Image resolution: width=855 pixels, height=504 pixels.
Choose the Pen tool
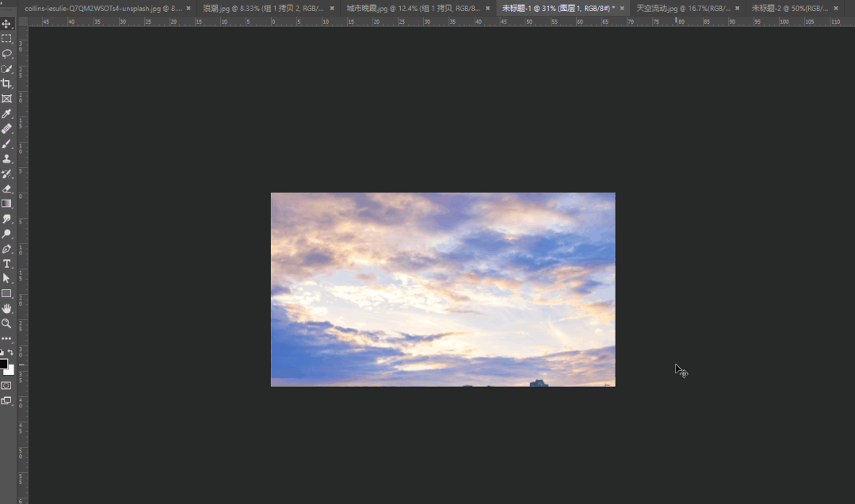click(x=6, y=249)
